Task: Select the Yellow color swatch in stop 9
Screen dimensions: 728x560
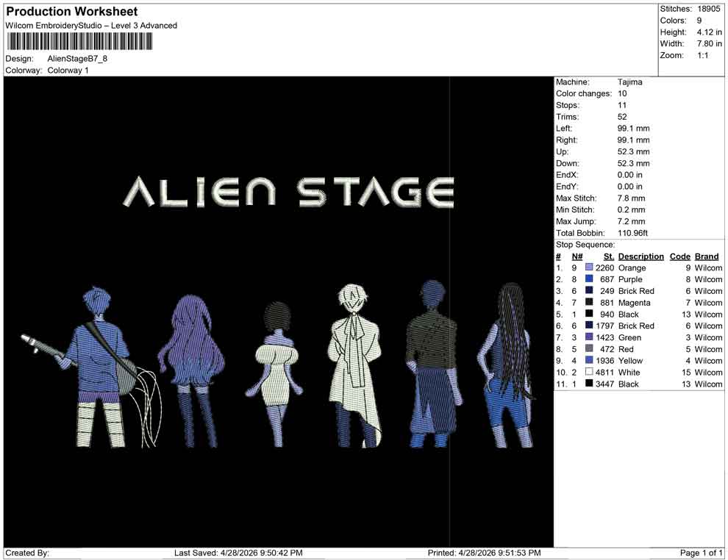Action: point(589,360)
